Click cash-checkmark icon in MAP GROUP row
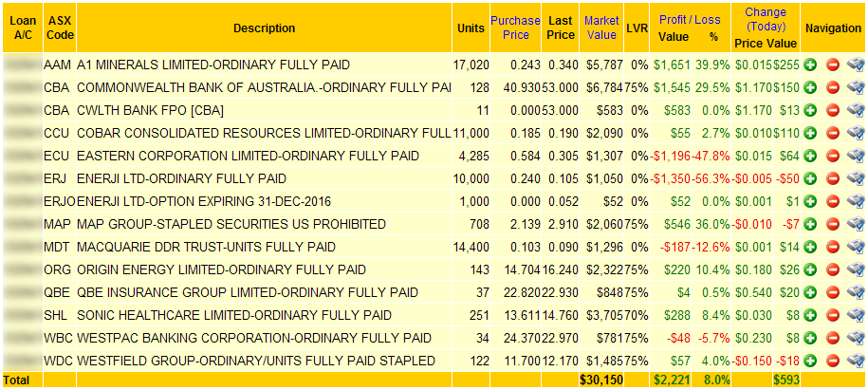The image size is (868, 390). (856, 224)
